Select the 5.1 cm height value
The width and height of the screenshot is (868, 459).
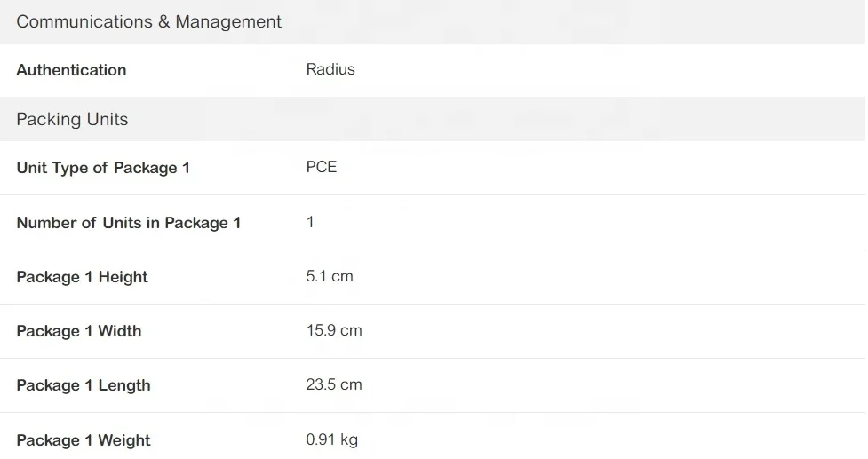(330, 276)
